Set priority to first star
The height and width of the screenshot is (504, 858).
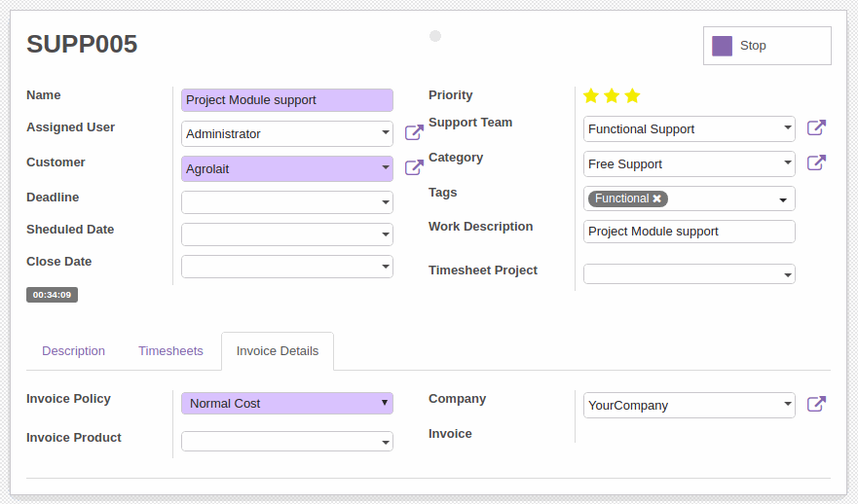pyautogui.click(x=591, y=96)
